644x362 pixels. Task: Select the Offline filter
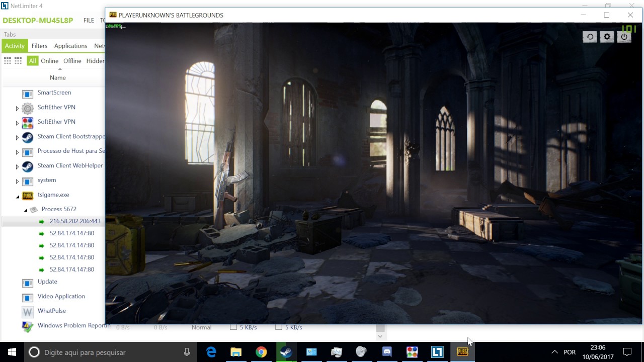(72, 61)
